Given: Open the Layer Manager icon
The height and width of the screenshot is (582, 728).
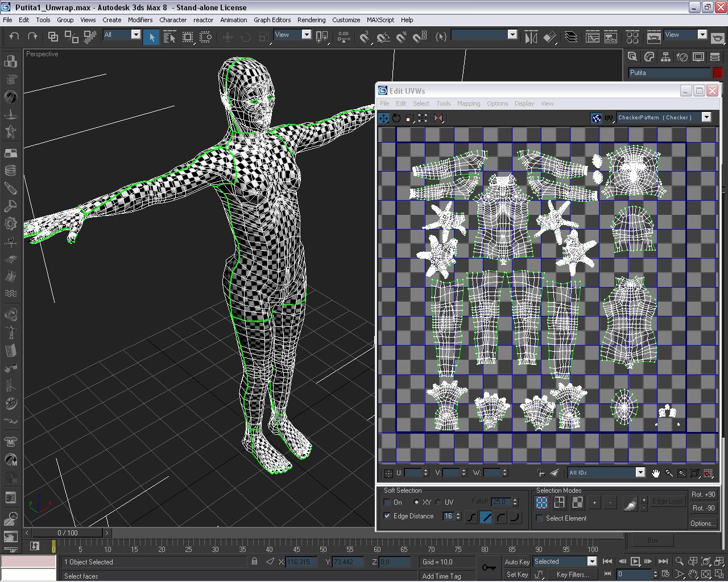Looking at the screenshot, I should [570, 37].
